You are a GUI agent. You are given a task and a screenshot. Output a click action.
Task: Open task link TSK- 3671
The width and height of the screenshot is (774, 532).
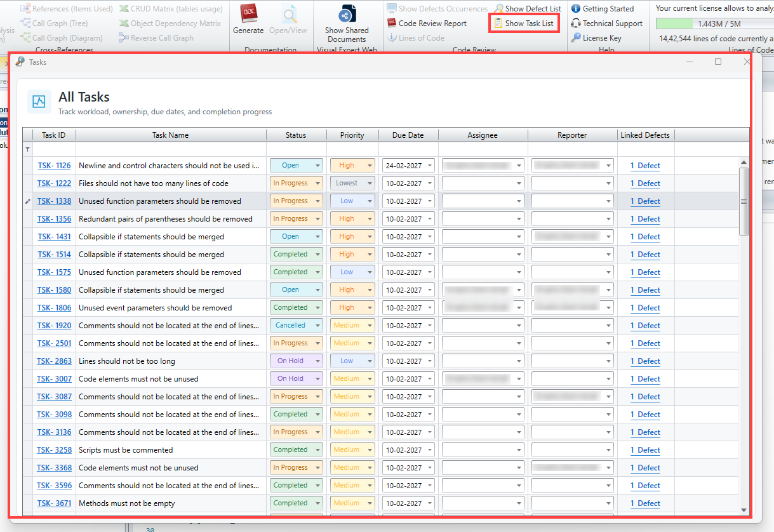[54, 503]
